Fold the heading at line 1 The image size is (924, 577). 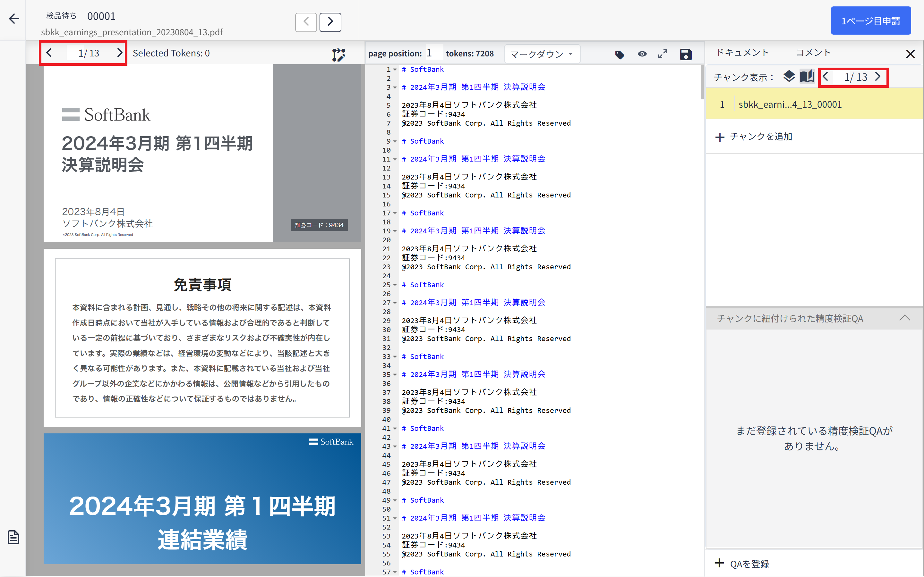[395, 70]
